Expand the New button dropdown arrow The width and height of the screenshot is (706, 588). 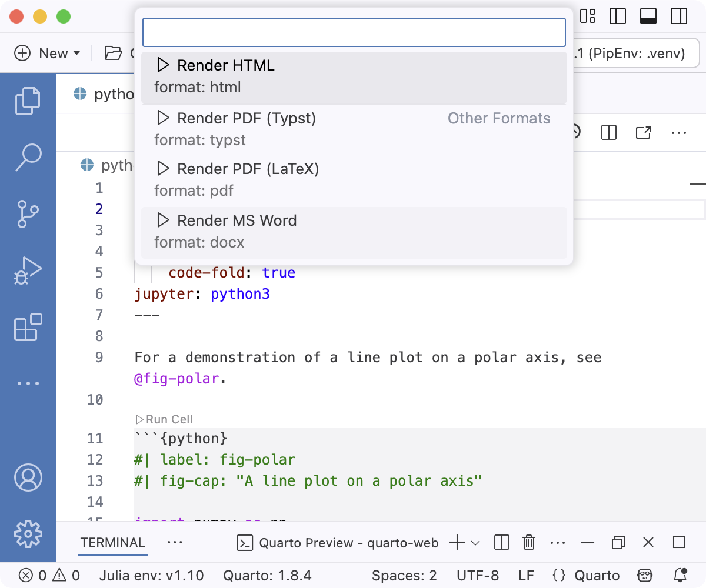[x=77, y=53]
